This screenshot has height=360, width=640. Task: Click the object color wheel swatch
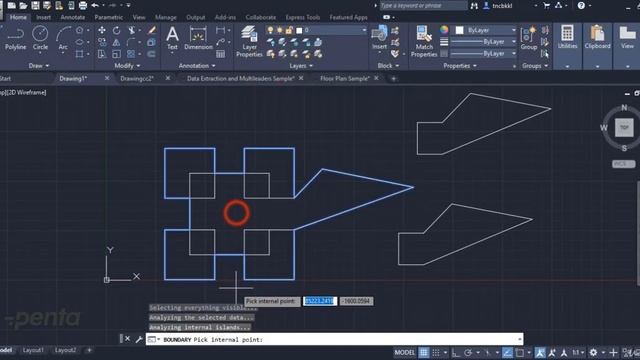pyautogui.click(x=444, y=30)
